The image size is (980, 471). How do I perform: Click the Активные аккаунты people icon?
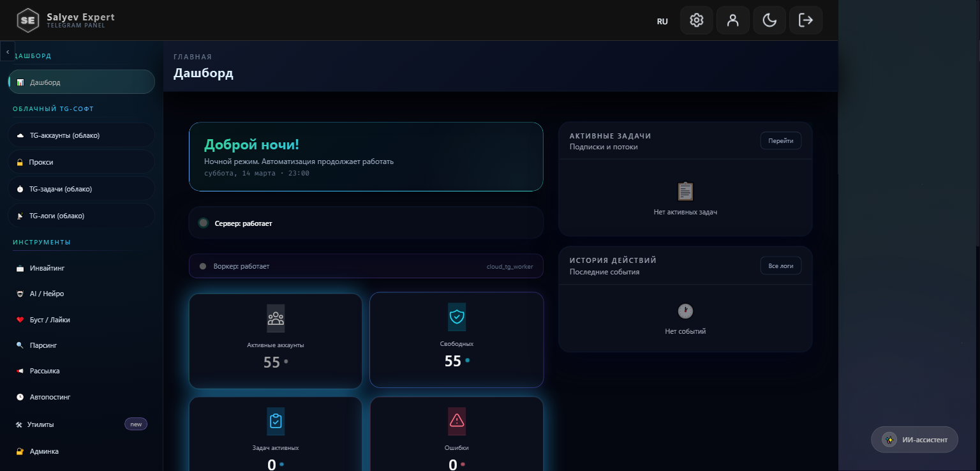(x=276, y=318)
